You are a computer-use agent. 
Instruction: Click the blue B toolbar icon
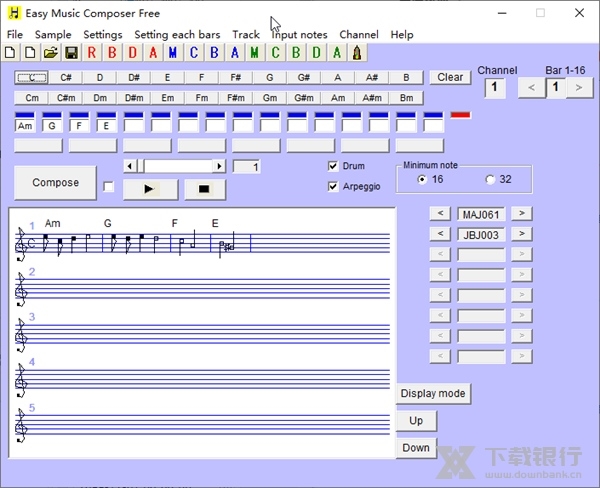pos(214,52)
